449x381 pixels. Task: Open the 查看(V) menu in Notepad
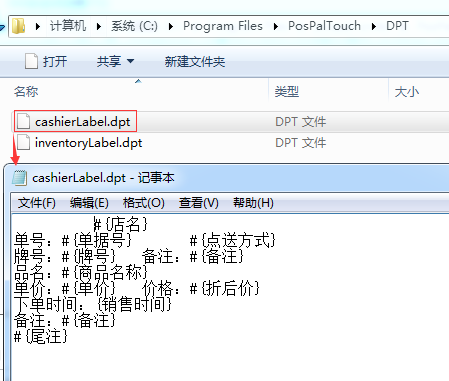[199, 203]
